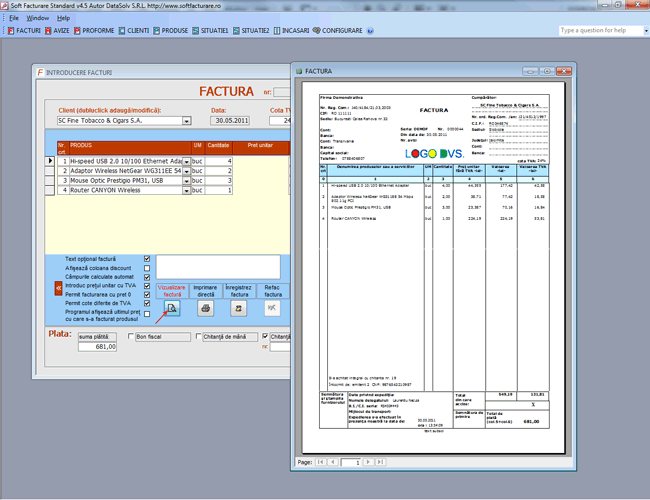The height and width of the screenshot is (500, 650).
Task: Toggle Permit facturarea cu pret 0 checkbox
Action: (147, 294)
